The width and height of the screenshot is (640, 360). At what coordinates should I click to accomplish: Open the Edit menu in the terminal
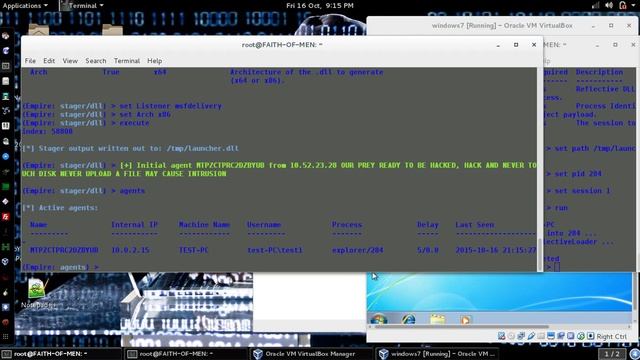tap(49, 61)
